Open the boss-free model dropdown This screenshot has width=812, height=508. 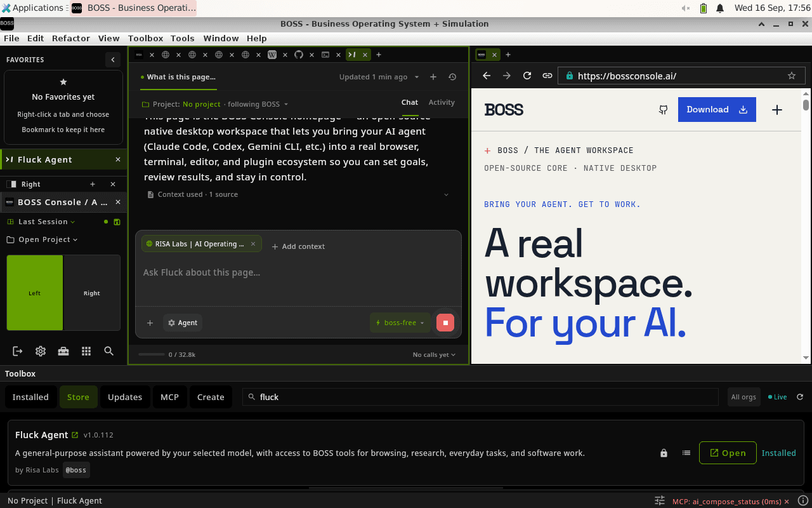point(400,323)
